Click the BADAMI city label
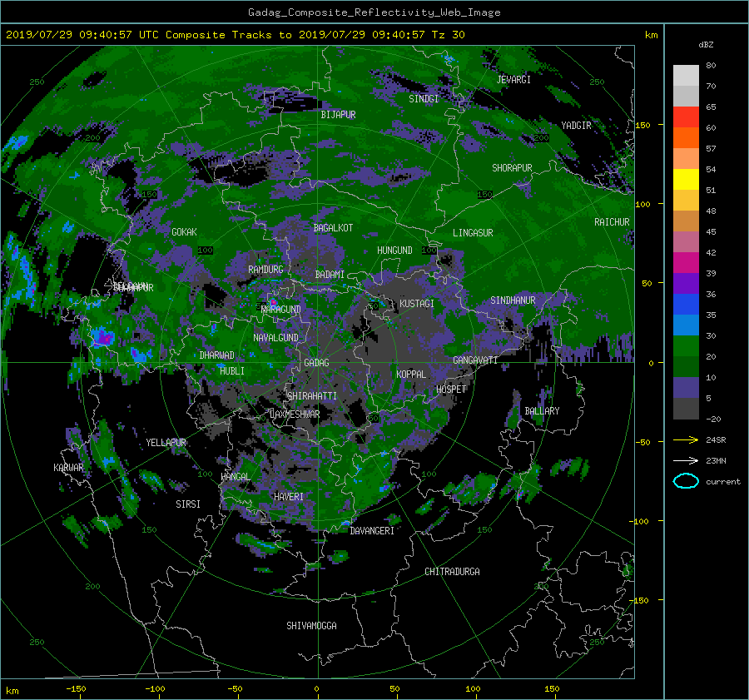 click(330, 275)
